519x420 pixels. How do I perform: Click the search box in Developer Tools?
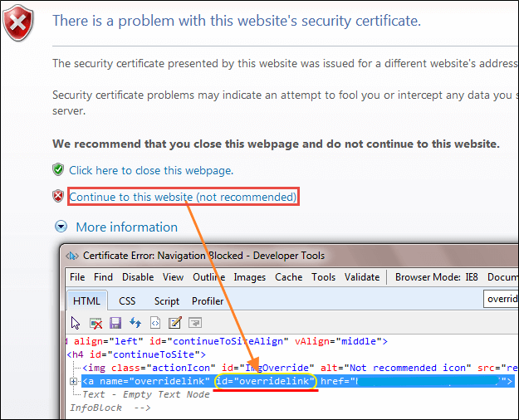pos(501,299)
